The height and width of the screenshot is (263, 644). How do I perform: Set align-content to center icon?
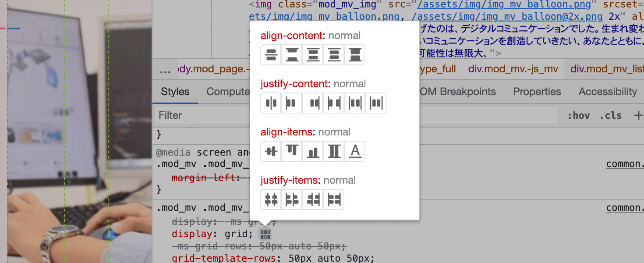coord(271,55)
